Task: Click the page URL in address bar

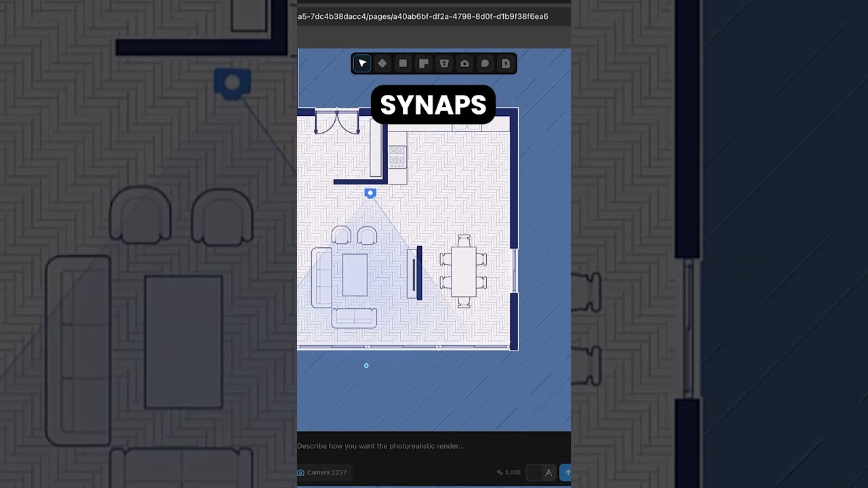Action: point(423,16)
